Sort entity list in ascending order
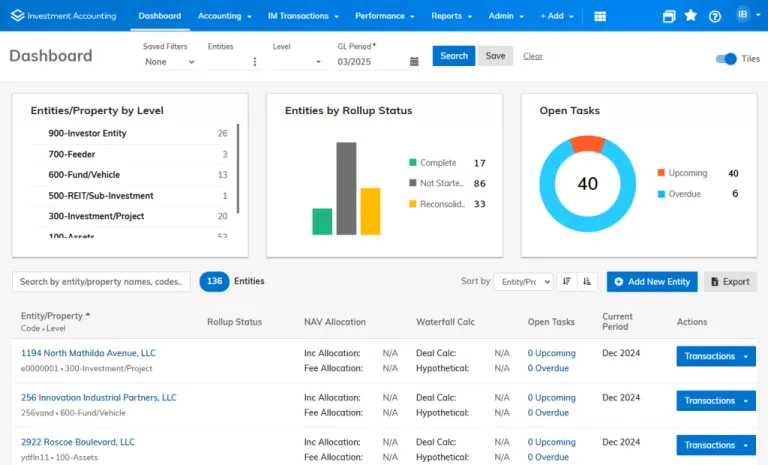Image resolution: width=768 pixels, height=465 pixels. (587, 282)
